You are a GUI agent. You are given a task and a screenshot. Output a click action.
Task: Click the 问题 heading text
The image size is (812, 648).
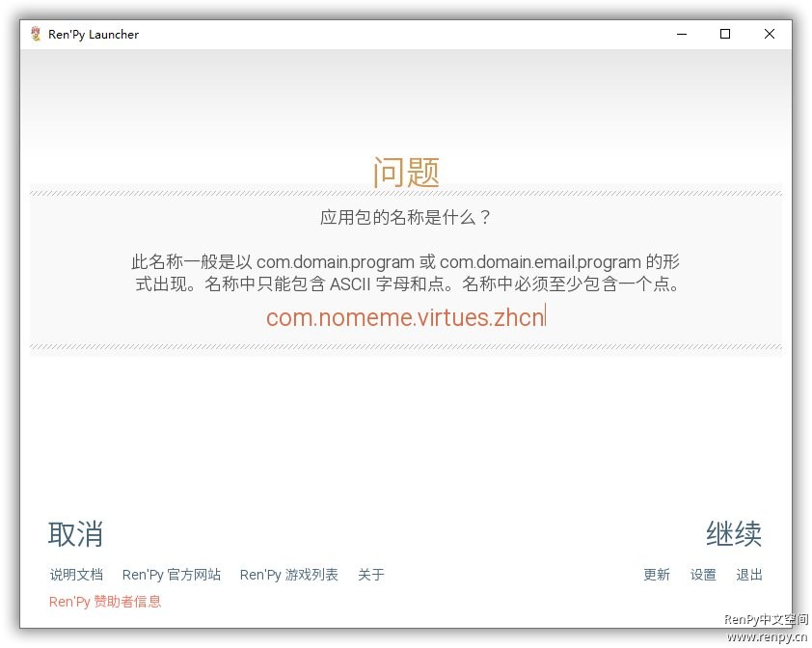pos(406,172)
